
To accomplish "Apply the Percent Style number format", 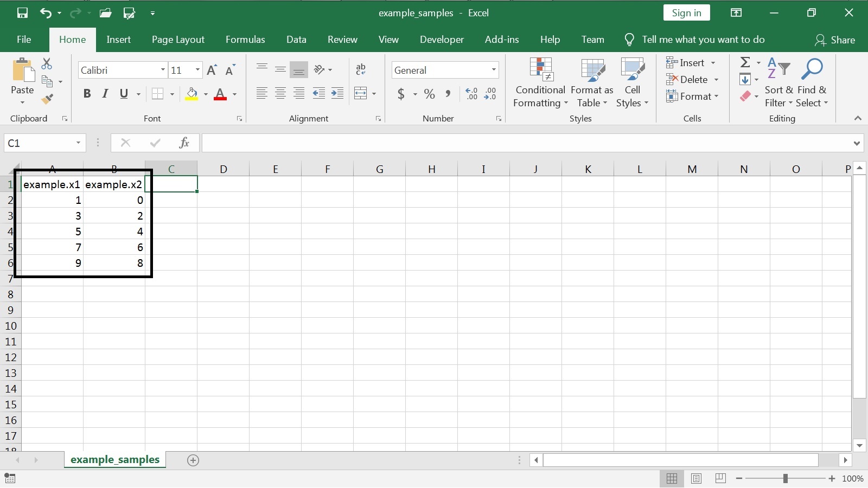I will pyautogui.click(x=429, y=94).
